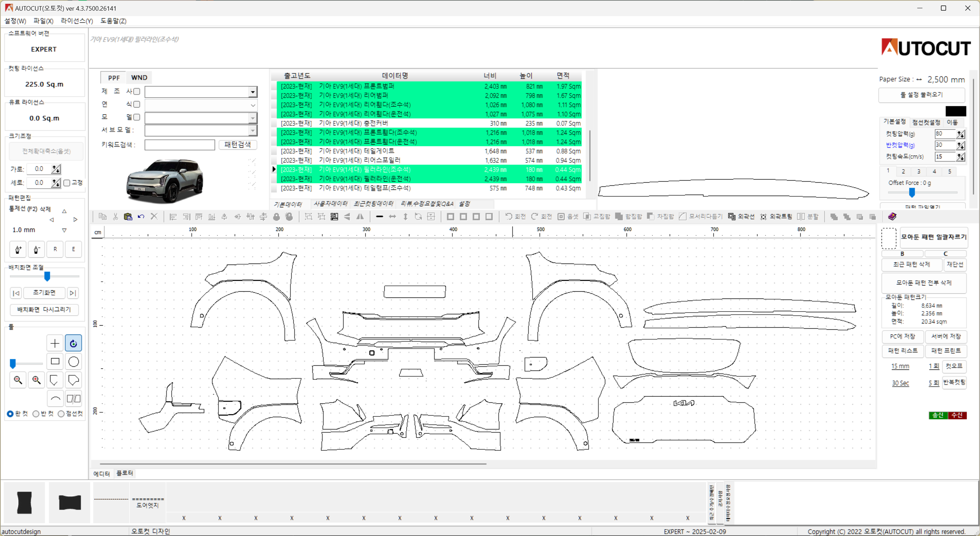Screen dimensions: 980x536
Task: Select the rectangle shape tool
Action: 55,362
